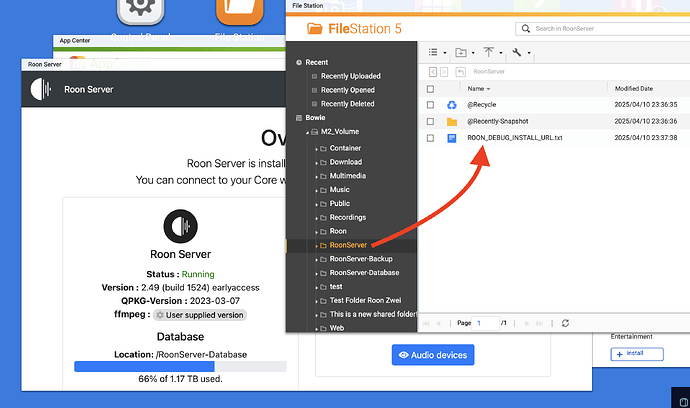Click the RoonServer breadcrumb path

point(489,72)
